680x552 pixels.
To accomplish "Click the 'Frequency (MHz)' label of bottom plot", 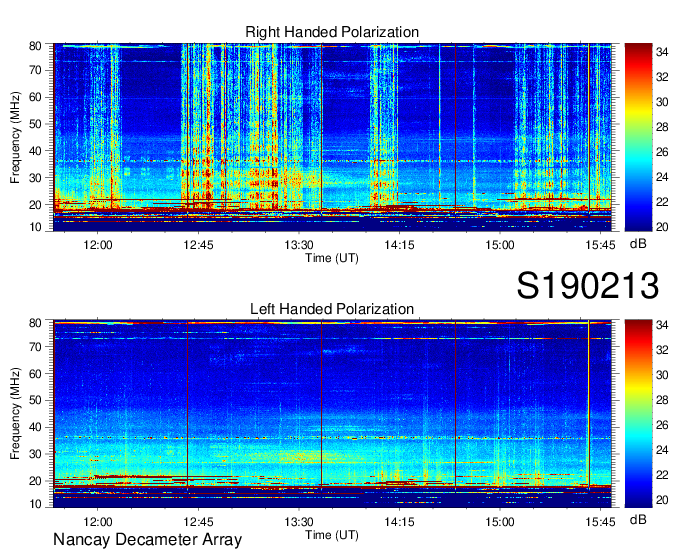I will tap(15, 414).
